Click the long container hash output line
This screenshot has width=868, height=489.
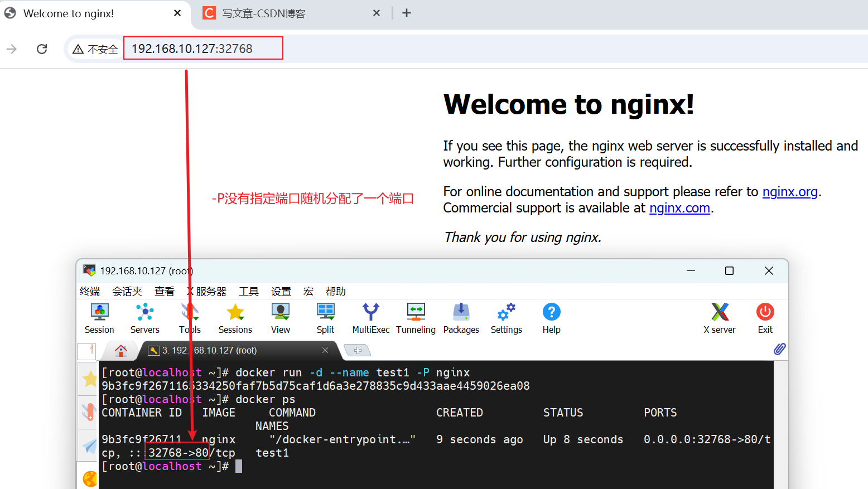pos(316,386)
